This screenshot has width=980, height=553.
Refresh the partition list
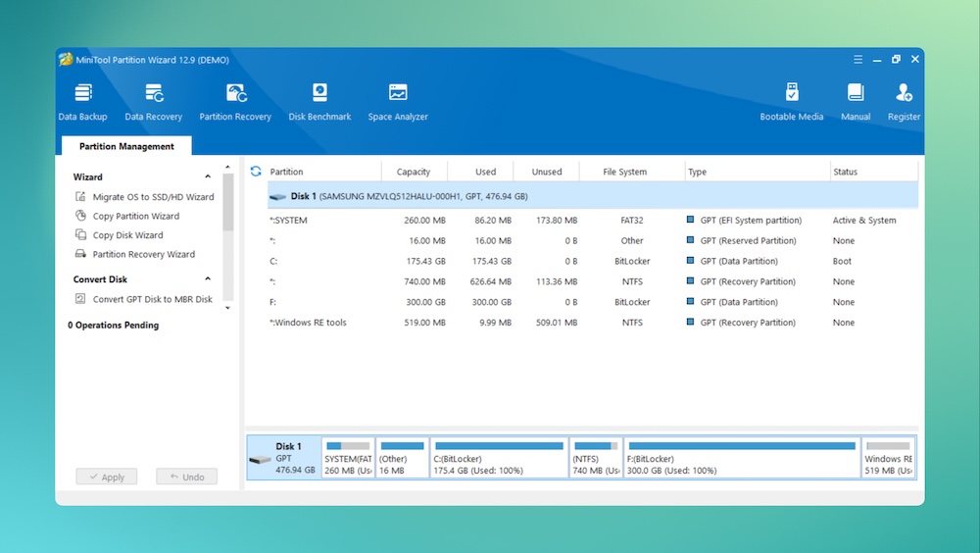(256, 171)
